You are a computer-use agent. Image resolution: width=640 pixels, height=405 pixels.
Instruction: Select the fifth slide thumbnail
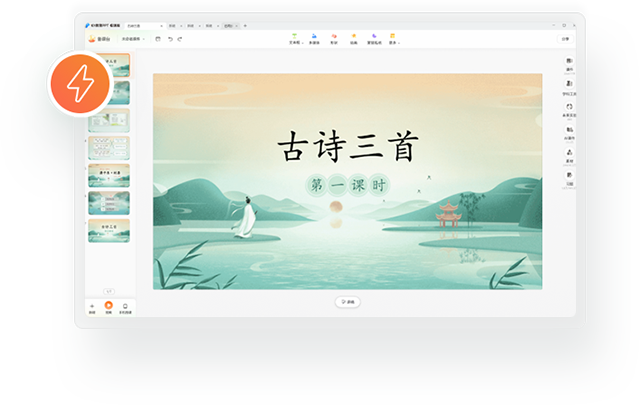[x=109, y=176]
